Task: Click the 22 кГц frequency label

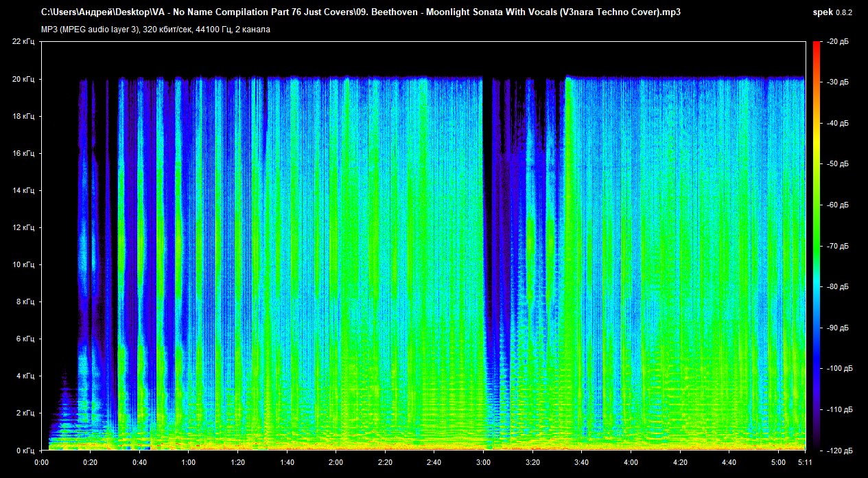Action: [25, 42]
